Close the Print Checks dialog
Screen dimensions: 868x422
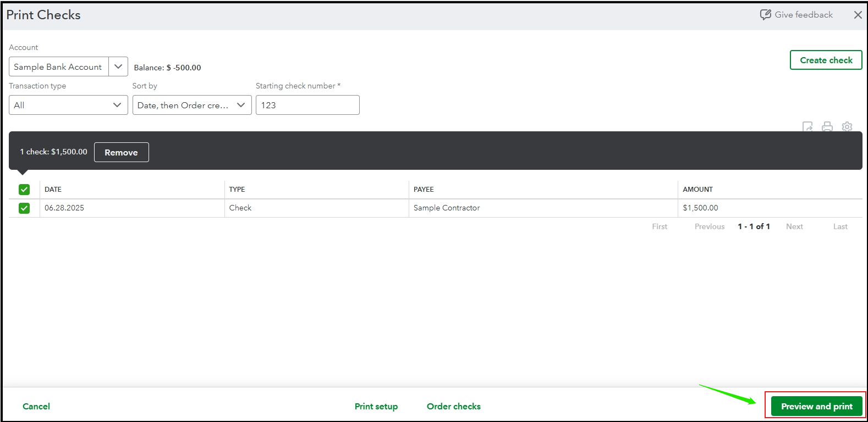858,15
